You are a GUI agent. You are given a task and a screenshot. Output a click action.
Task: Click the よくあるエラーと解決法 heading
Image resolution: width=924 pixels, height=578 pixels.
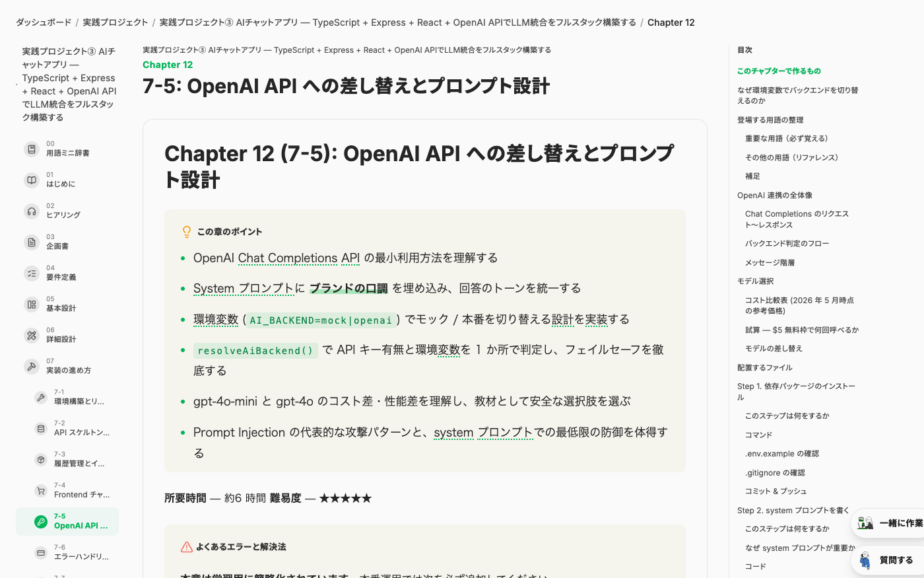click(x=240, y=547)
